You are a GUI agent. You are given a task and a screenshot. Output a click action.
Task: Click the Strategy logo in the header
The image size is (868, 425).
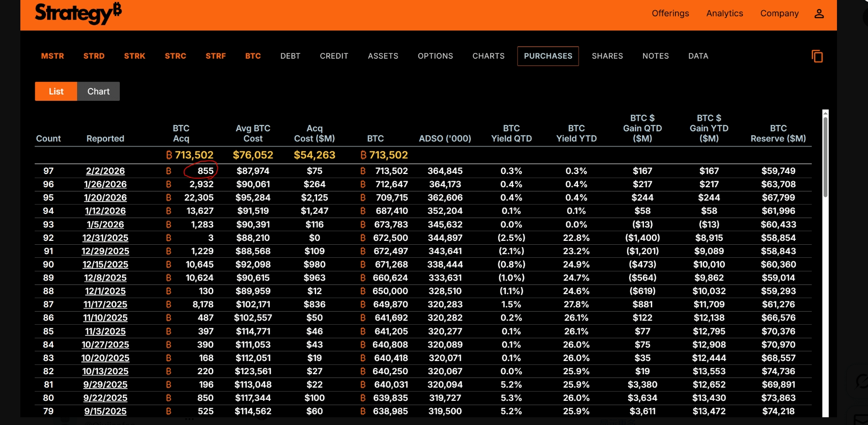(78, 13)
